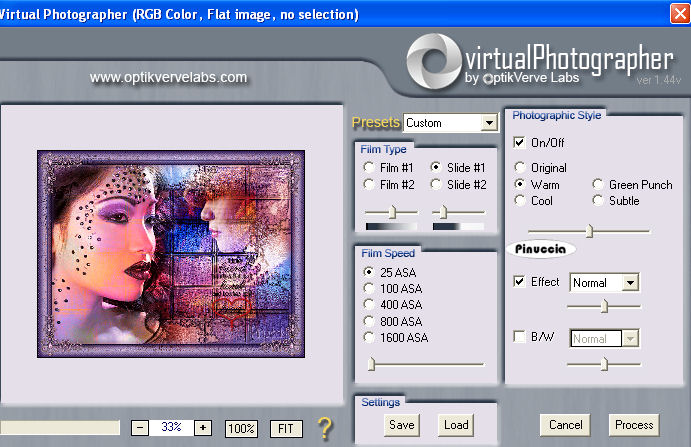Click the yellow question mark help icon
The height and width of the screenshot is (447, 691).
pyautogui.click(x=325, y=428)
